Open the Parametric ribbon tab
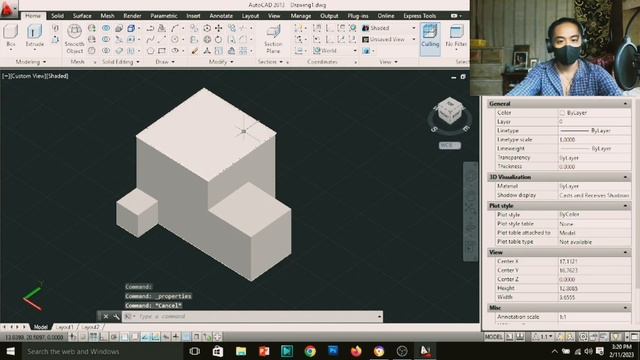The height and width of the screenshot is (360, 640). pos(164,16)
